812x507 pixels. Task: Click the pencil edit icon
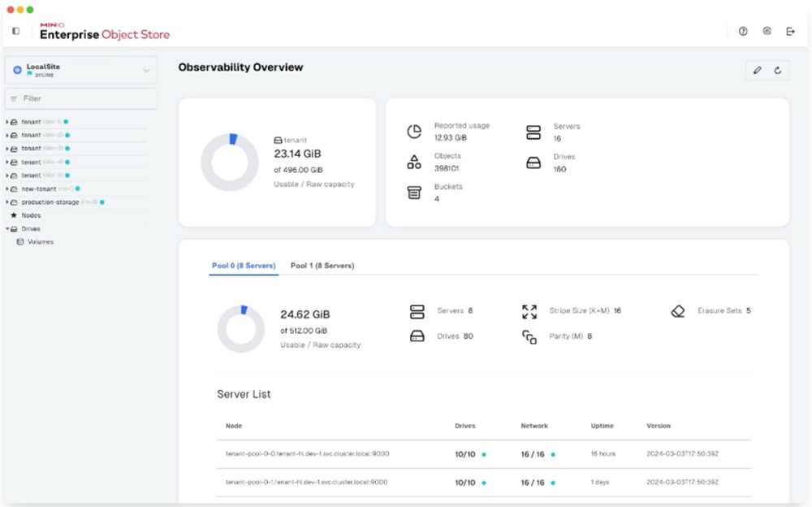(757, 70)
